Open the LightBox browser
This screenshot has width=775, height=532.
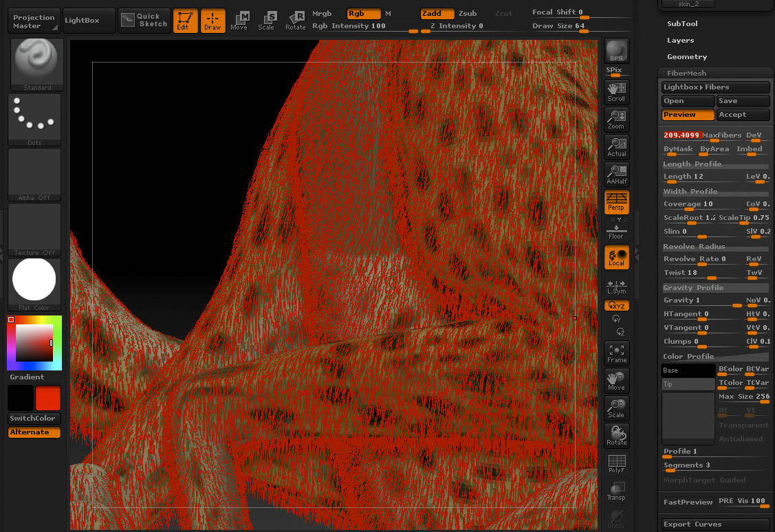pos(82,21)
